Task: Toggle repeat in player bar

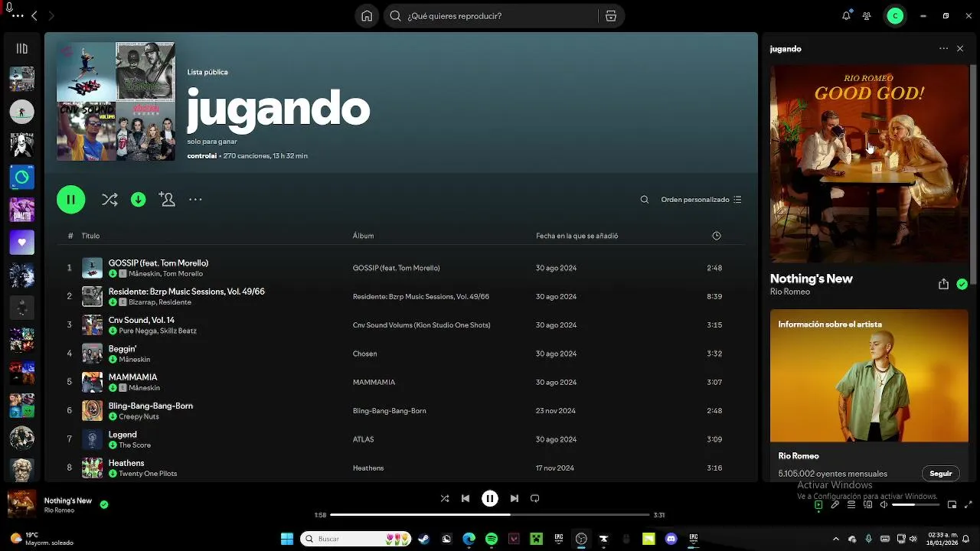Action: (534, 498)
